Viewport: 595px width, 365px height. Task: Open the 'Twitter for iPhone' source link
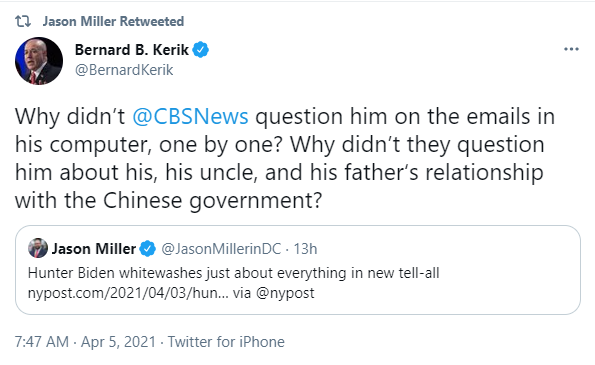pos(226,341)
